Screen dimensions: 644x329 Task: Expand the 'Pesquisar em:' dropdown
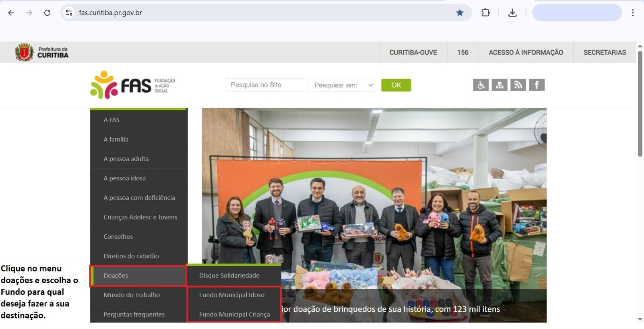[341, 85]
